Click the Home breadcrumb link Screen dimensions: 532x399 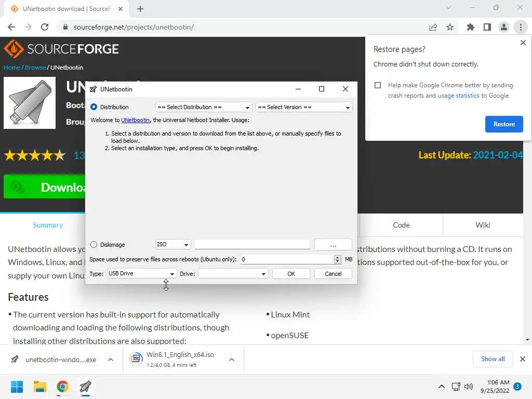(12, 67)
